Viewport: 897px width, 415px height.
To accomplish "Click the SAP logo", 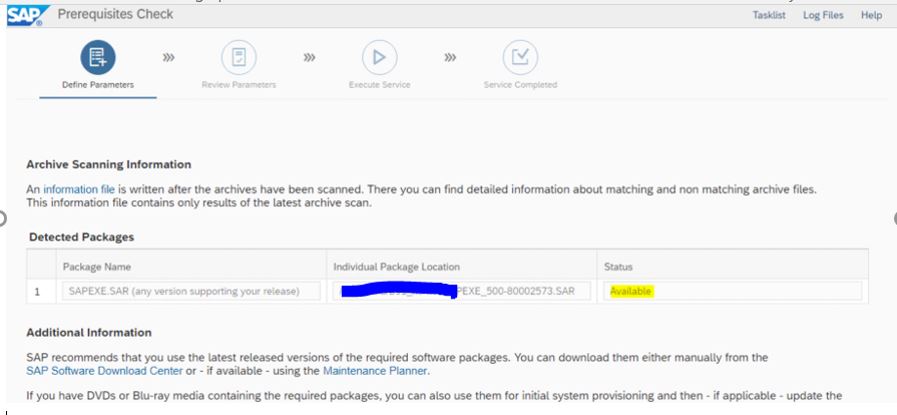I will point(28,15).
